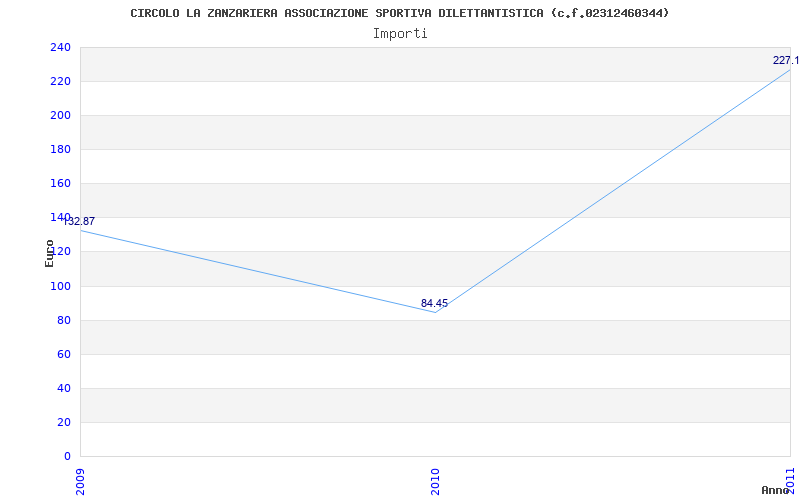Screen dimensions: 800x500
Task: Click the 0 y-axis tick label
Action: (67, 457)
